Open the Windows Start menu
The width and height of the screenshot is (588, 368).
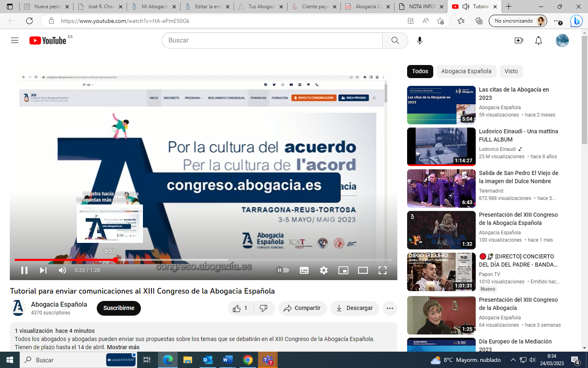(x=10, y=360)
